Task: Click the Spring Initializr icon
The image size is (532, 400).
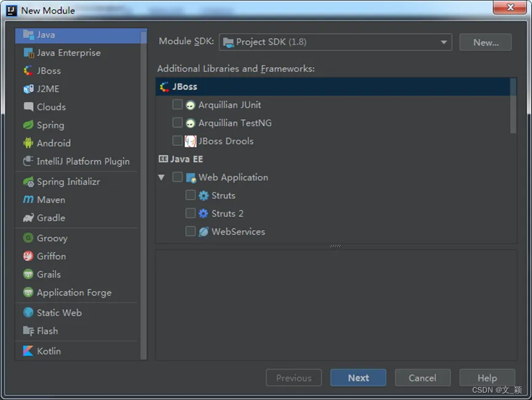Action: (28, 182)
